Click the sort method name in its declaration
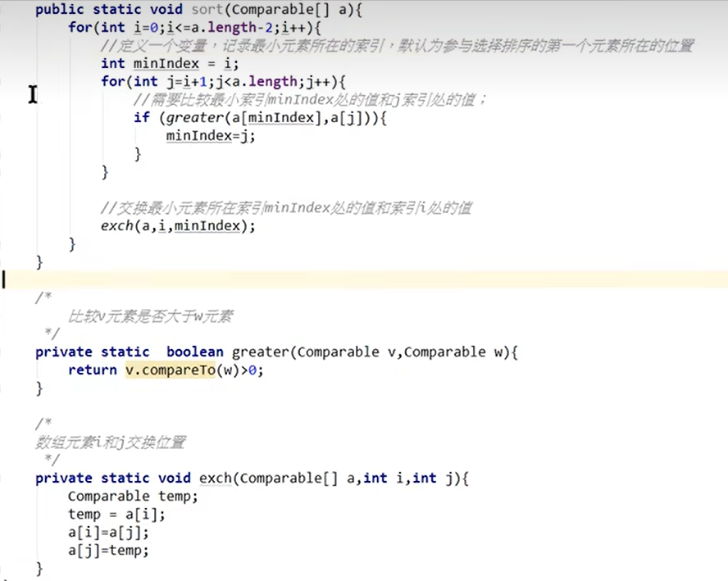This screenshot has width=728, height=581. click(207, 9)
